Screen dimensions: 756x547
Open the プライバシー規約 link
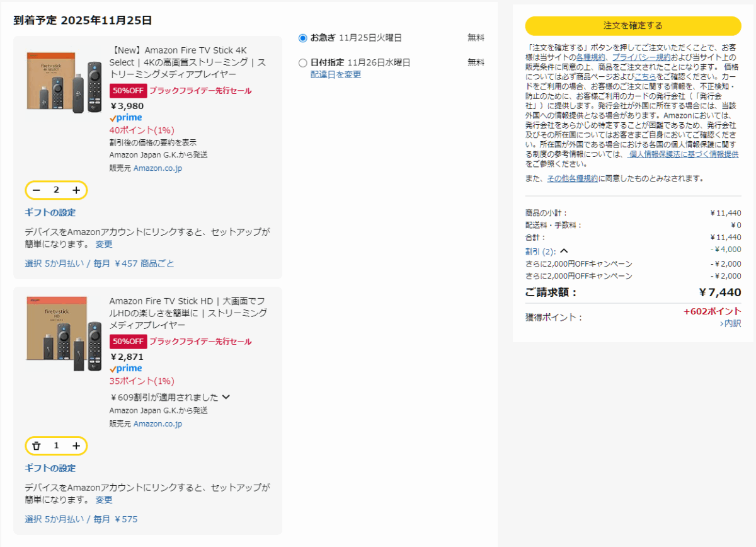(x=641, y=57)
